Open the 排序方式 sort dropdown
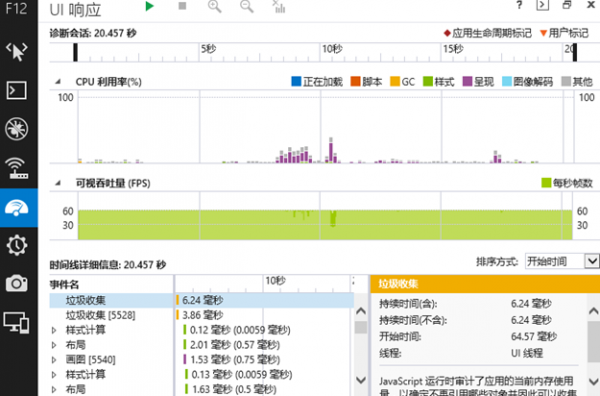The width and height of the screenshot is (600, 396). (x=562, y=261)
